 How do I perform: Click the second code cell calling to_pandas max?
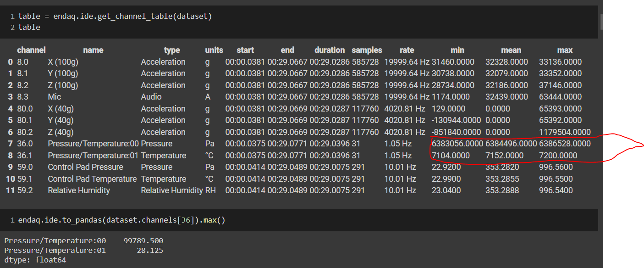[x=121, y=220]
